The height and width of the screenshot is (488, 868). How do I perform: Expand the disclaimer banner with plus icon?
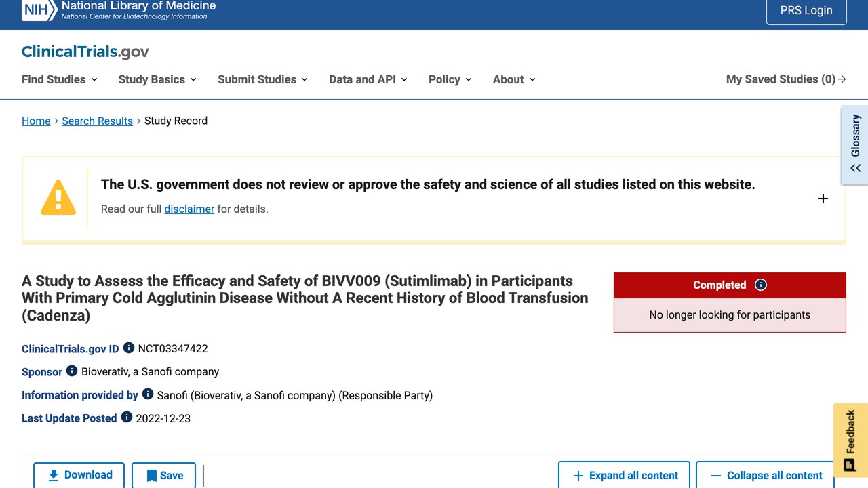823,199
